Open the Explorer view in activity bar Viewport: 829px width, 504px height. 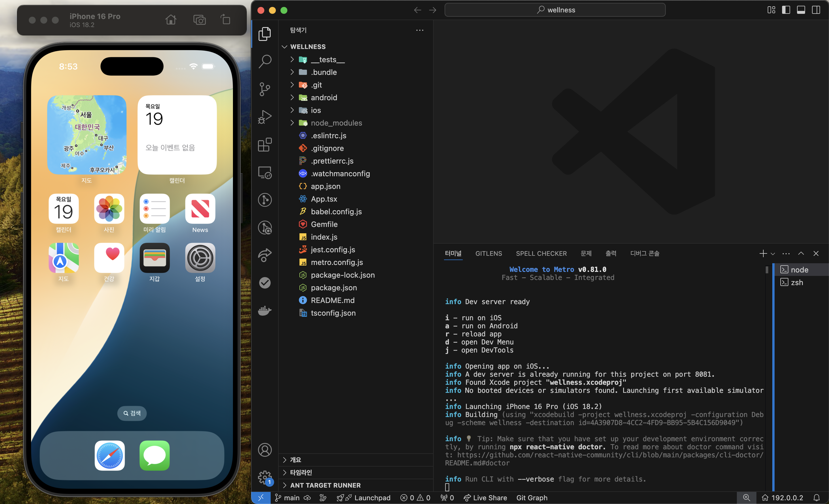(265, 34)
